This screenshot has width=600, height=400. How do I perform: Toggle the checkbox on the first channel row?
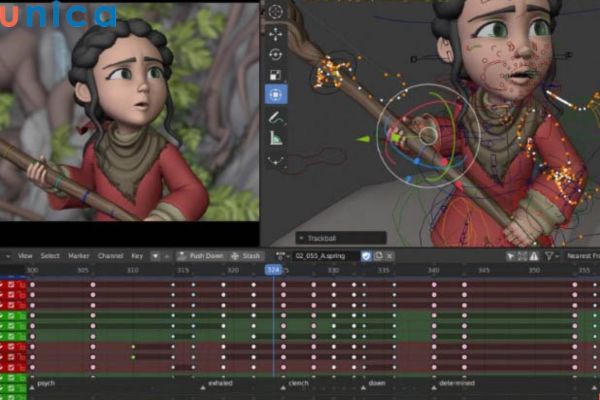click(x=11, y=285)
